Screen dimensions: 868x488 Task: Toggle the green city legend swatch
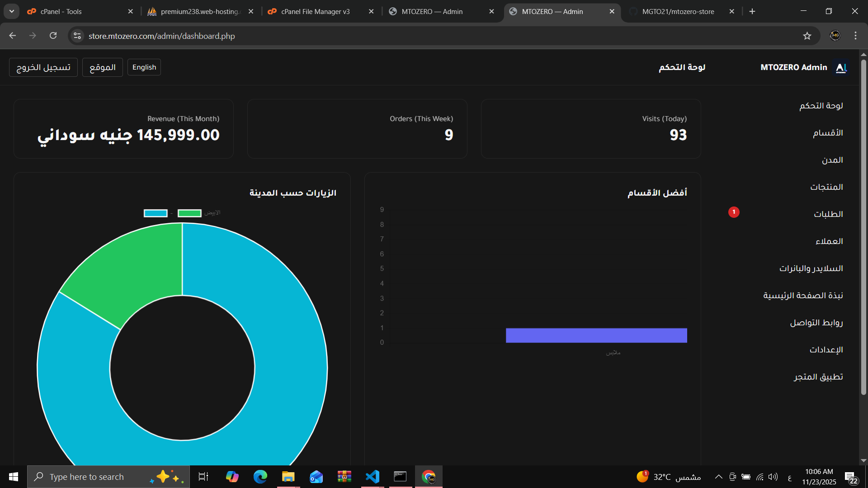pos(189,213)
